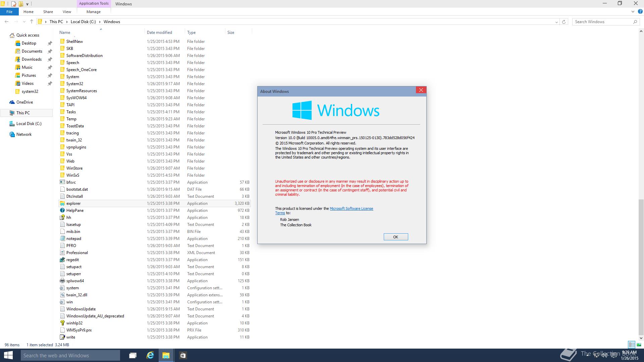Open Task View on the taskbar
Viewport: 644px width, 362px height.
133,355
